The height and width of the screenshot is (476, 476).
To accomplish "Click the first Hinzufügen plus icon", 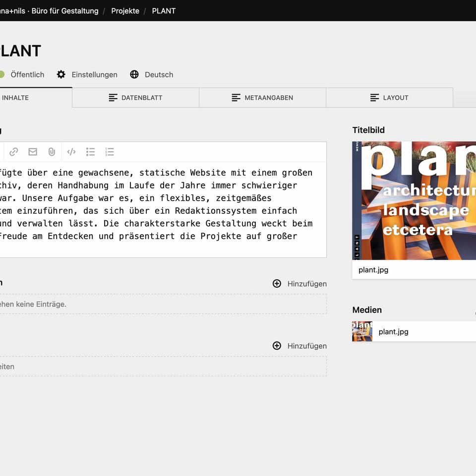I will pos(277,284).
